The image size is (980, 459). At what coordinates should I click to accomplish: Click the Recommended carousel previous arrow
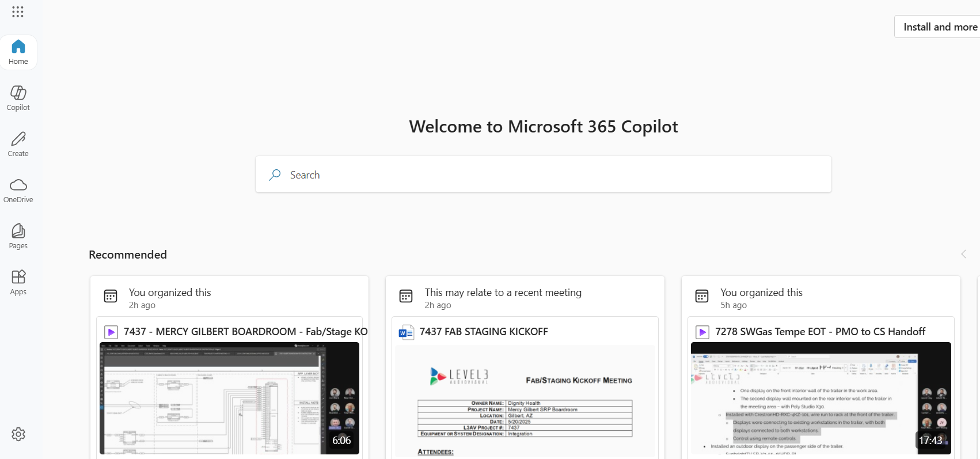tap(963, 254)
